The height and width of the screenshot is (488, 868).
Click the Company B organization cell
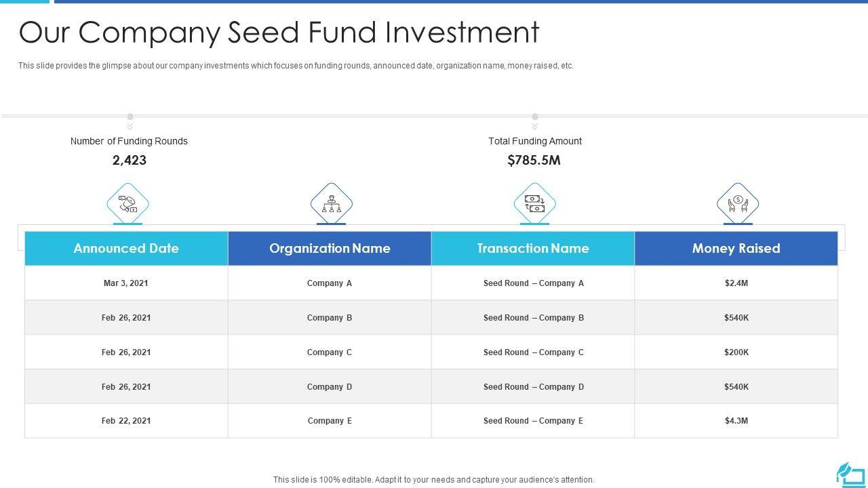pos(330,318)
